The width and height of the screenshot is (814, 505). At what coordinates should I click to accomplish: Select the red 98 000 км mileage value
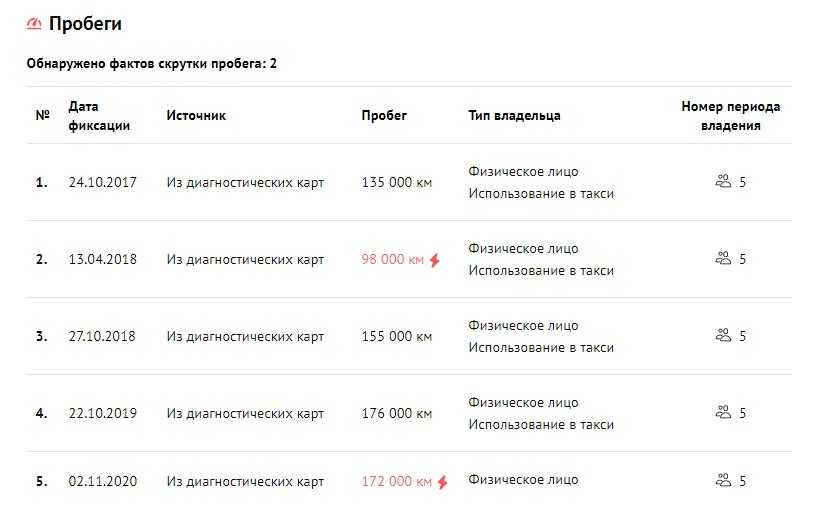[x=393, y=260]
